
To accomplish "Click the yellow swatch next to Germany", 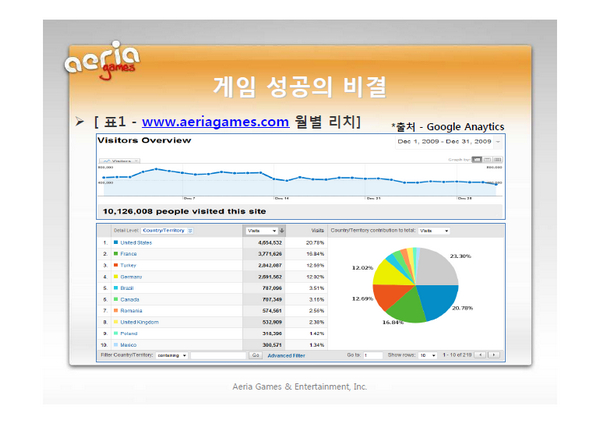I will [116, 276].
